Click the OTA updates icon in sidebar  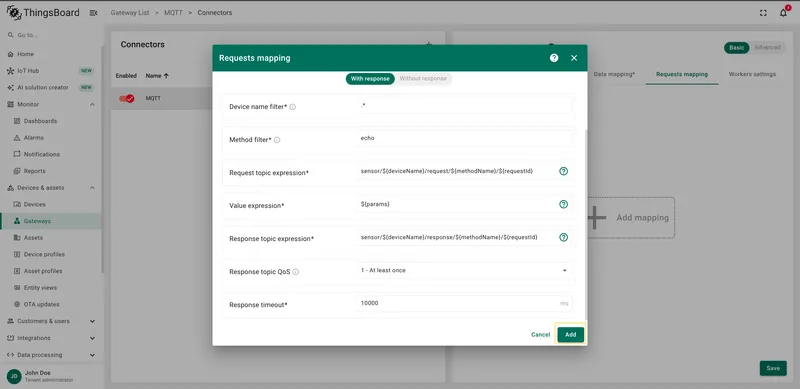point(17,304)
